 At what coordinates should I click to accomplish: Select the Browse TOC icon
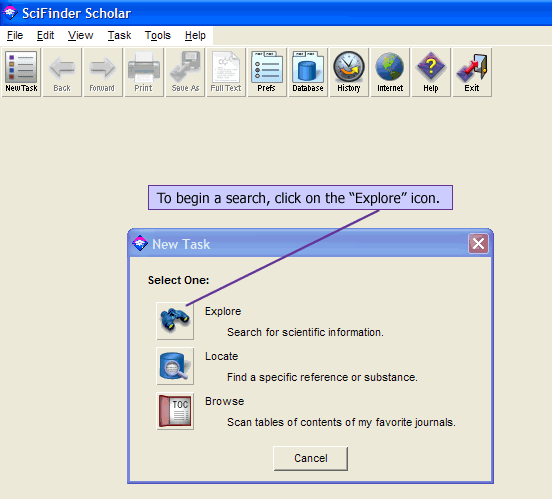tap(175, 411)
